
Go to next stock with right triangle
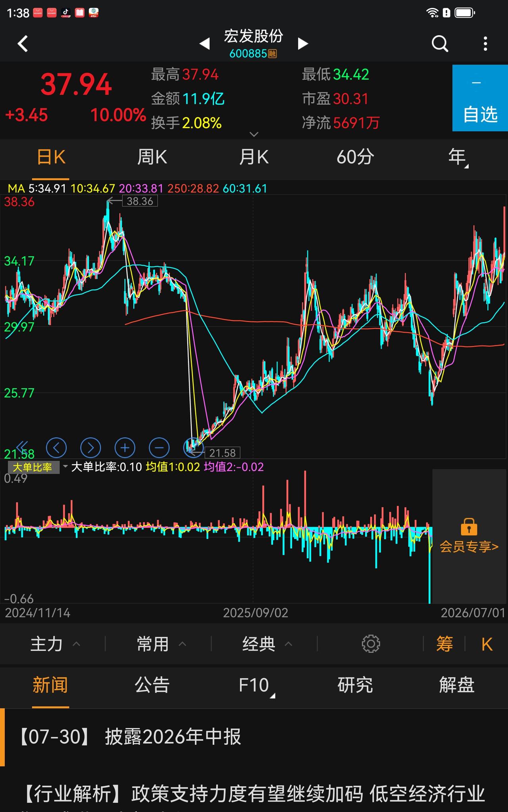tap(303, 43)
